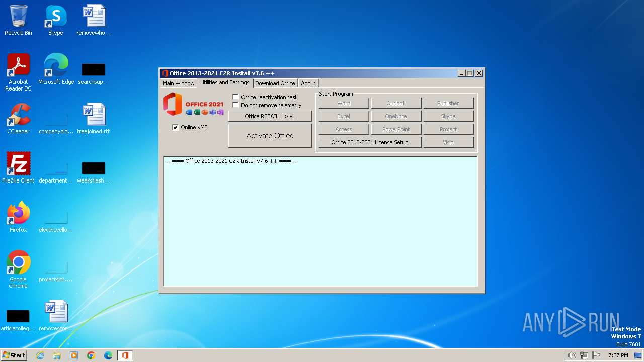Open the Microsoft Edge desktop shortcut
The image size is (644, 362).
[x=56, y=69]
